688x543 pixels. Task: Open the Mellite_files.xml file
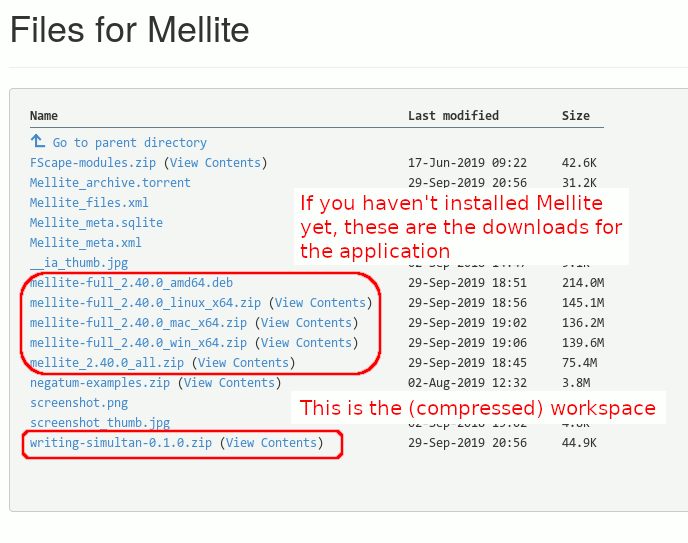pos(89,203)
